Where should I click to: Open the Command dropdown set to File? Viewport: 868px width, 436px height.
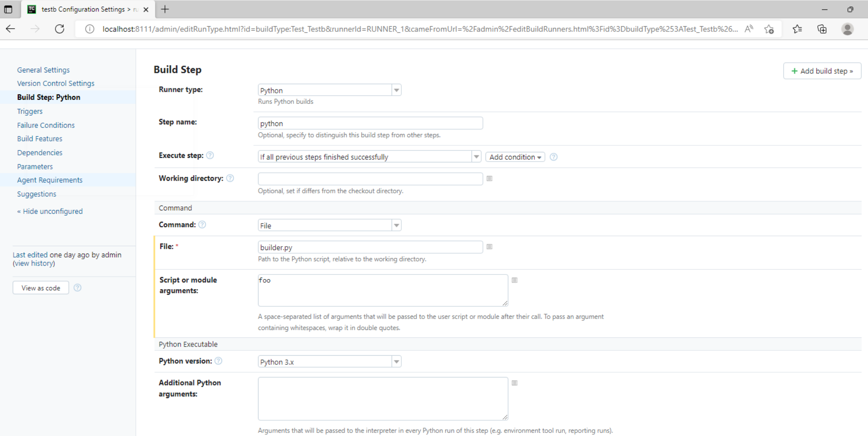point(330,225)
